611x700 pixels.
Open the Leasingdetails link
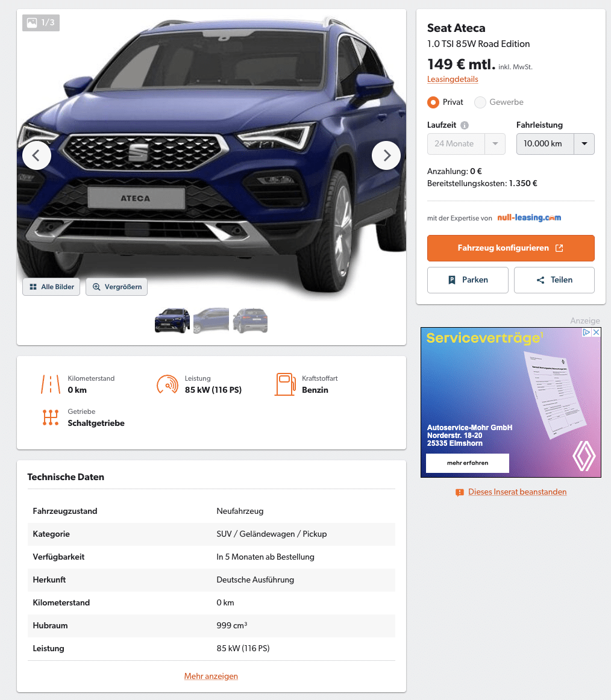453,79
